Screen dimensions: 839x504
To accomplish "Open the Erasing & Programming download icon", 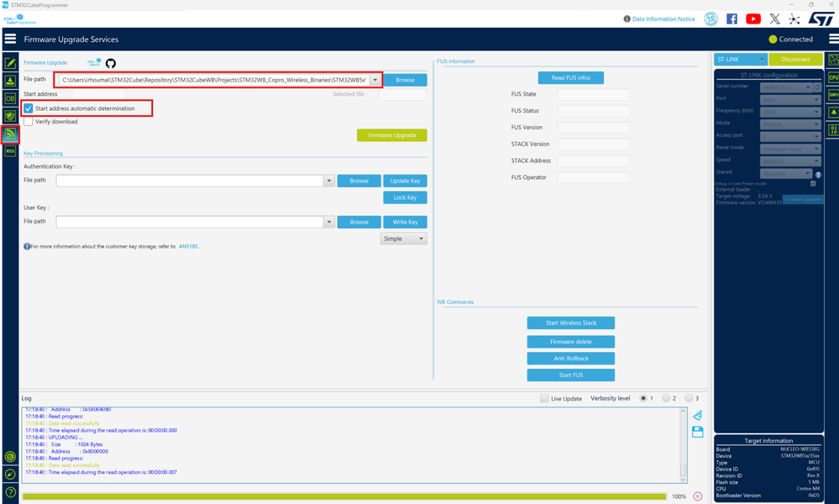I will point(10,81).
